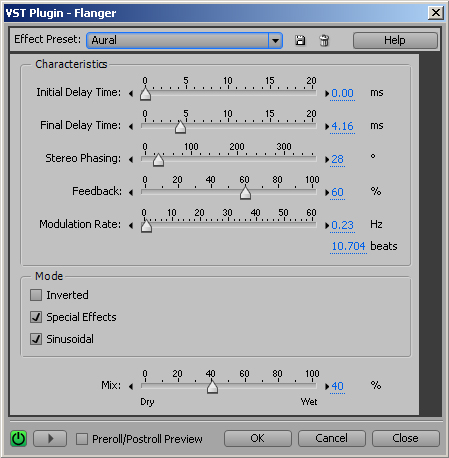
Task: Click left arrow decrement for Initial Delay Time
Action: [131, 93]
